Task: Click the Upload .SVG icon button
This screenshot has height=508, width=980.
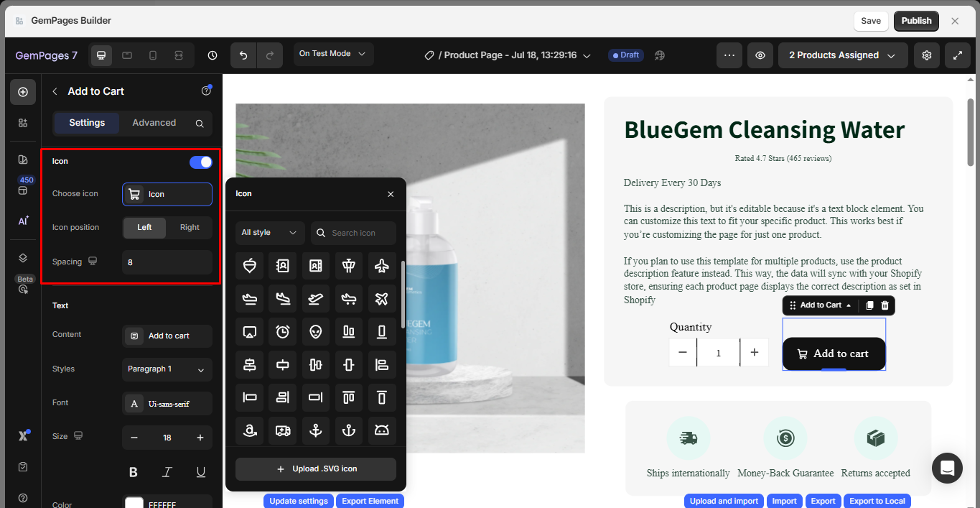Action: pyautogui.click(x=316, y=469)
